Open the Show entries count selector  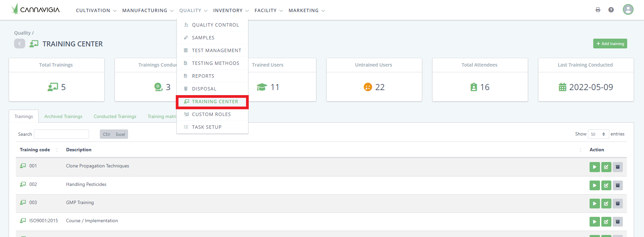(598, 134)
